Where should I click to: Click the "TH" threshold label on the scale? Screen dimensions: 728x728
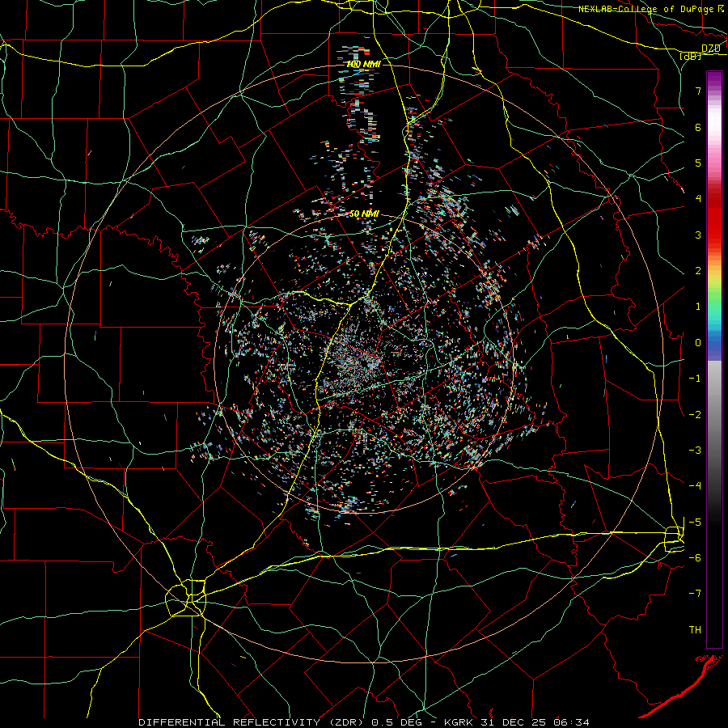tap(695, 630)
